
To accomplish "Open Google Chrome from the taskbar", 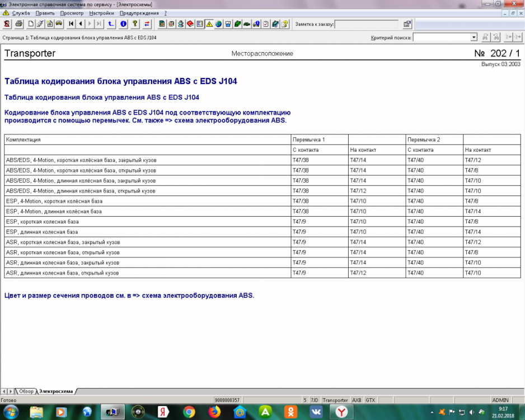I will click(x=189, y=412).
